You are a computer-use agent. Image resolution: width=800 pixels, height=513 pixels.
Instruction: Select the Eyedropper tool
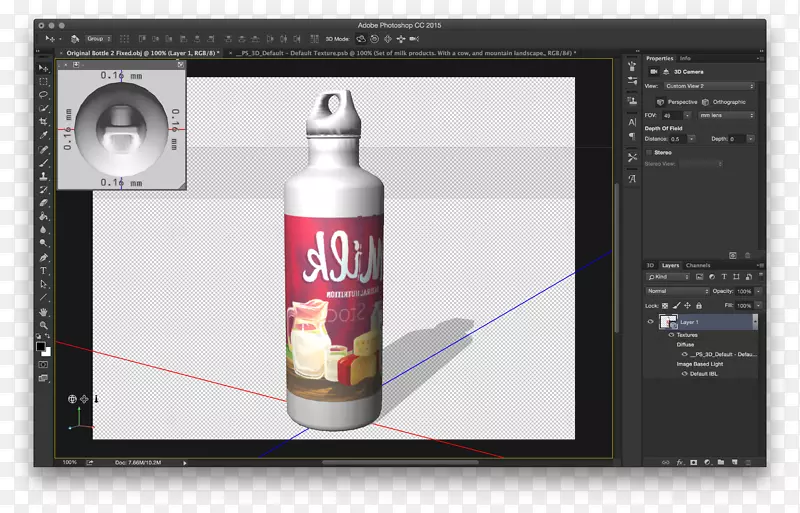(44, 135)
